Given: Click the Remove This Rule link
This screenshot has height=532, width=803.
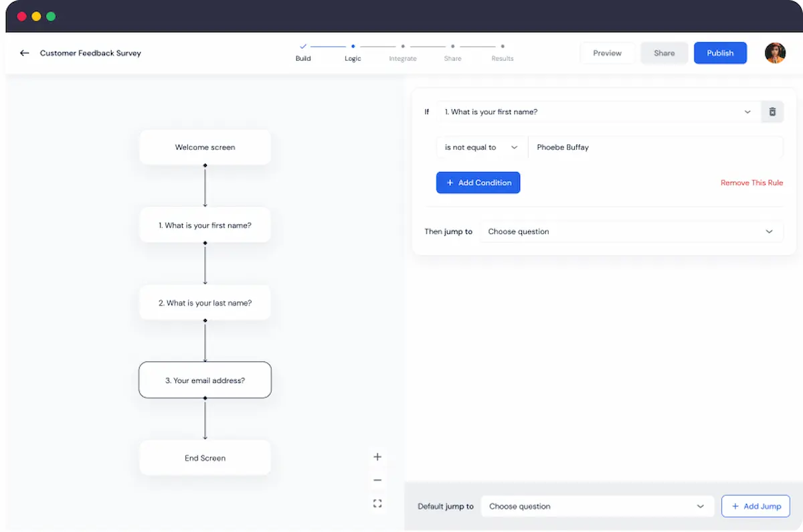Looking at the screenshot, I should point(751,183).
